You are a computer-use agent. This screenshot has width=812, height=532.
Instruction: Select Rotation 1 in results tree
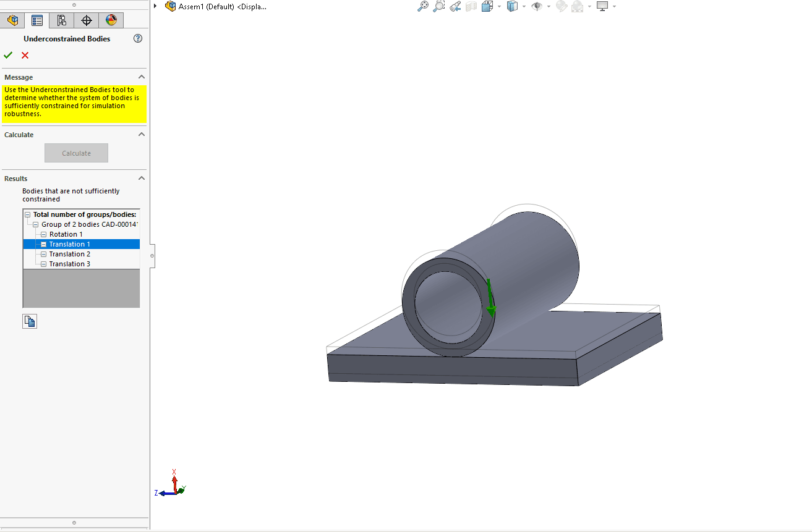click(x=66, y=234)
